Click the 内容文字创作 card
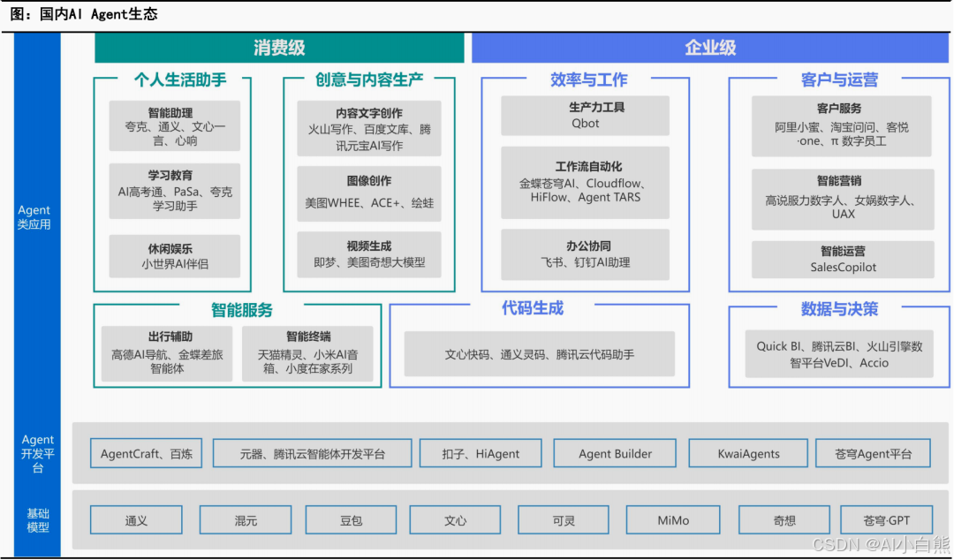The height and width of the screenshot is (560, 954). pyautogui.click(x=368, y=129)
